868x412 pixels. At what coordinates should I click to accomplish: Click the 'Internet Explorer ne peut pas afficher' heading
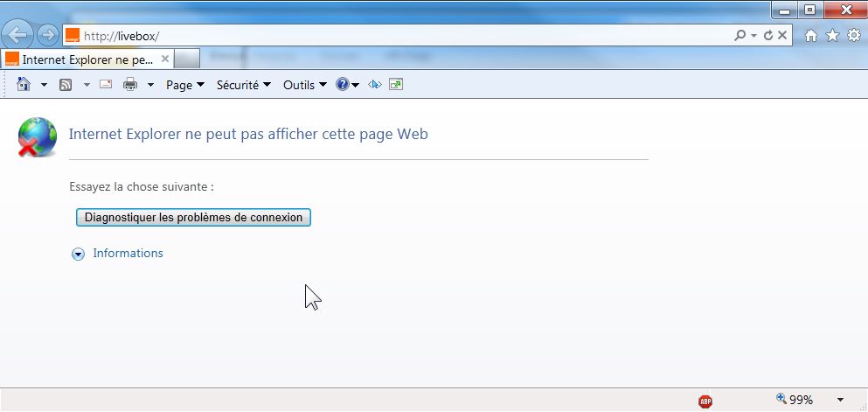(248, 134)
